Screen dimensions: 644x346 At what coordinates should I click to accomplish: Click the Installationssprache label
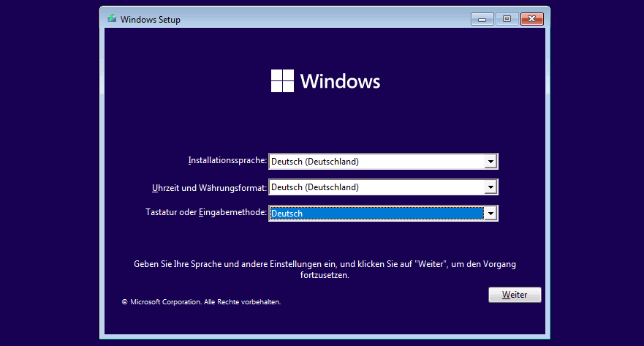coord(227,160)
